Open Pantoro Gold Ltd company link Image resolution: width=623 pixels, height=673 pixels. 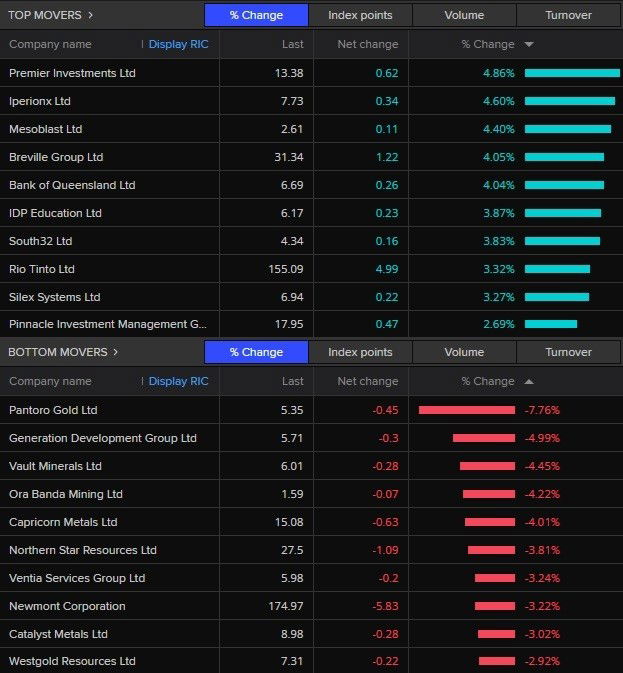[53, 410]
